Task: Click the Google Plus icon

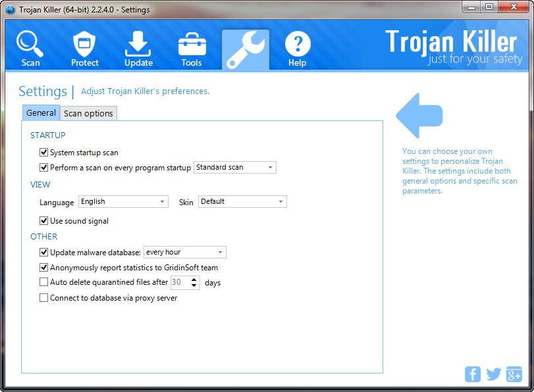Action: click(x=514, y=374)
